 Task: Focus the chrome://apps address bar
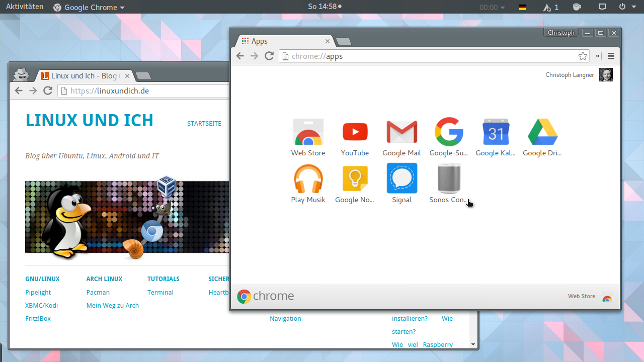[434, 56]
